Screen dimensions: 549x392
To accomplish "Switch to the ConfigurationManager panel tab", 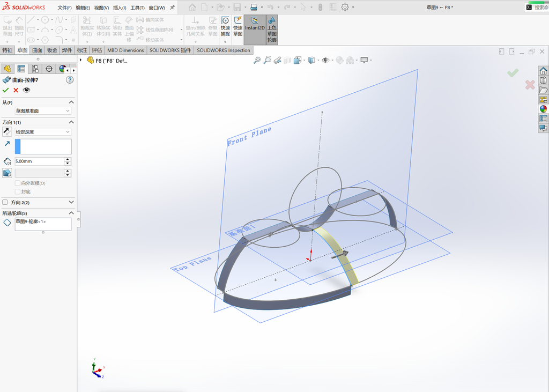I will point(35,69).
